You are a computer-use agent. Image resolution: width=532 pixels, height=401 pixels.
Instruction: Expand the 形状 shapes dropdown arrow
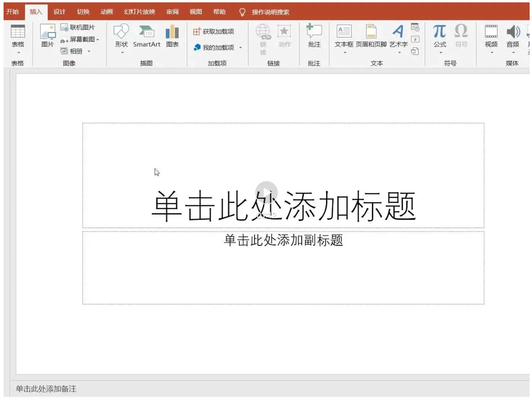pyautogui.click(x=122, y=53)
